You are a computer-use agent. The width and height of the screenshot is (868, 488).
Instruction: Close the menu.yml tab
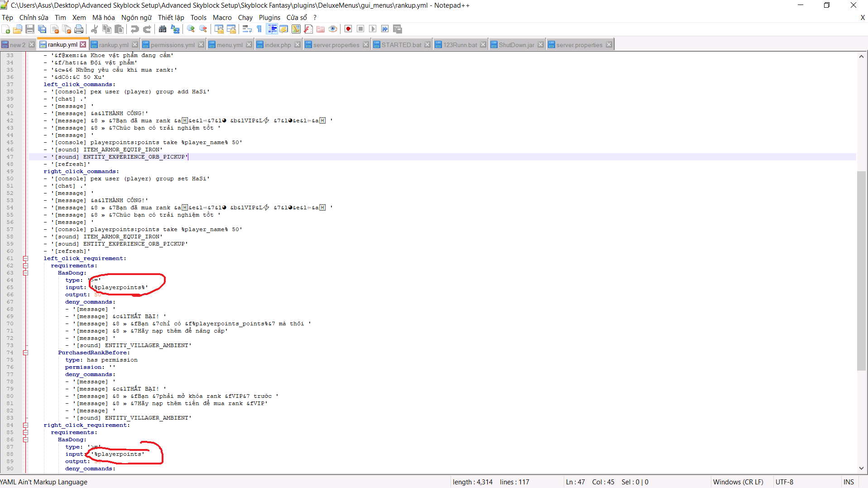249,45
